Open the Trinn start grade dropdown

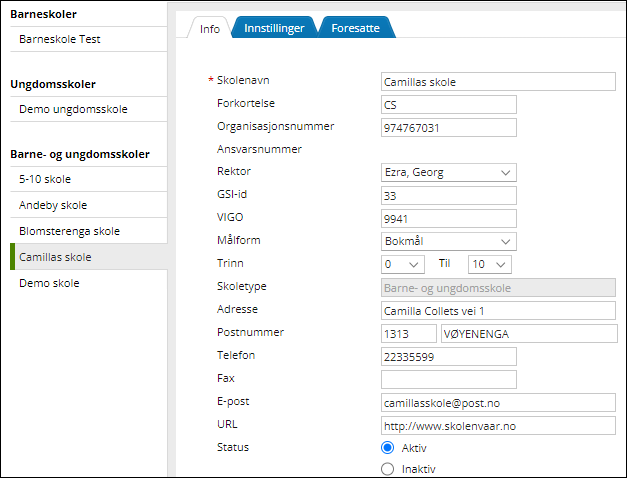pyautogui.click(x=403, y=264)
